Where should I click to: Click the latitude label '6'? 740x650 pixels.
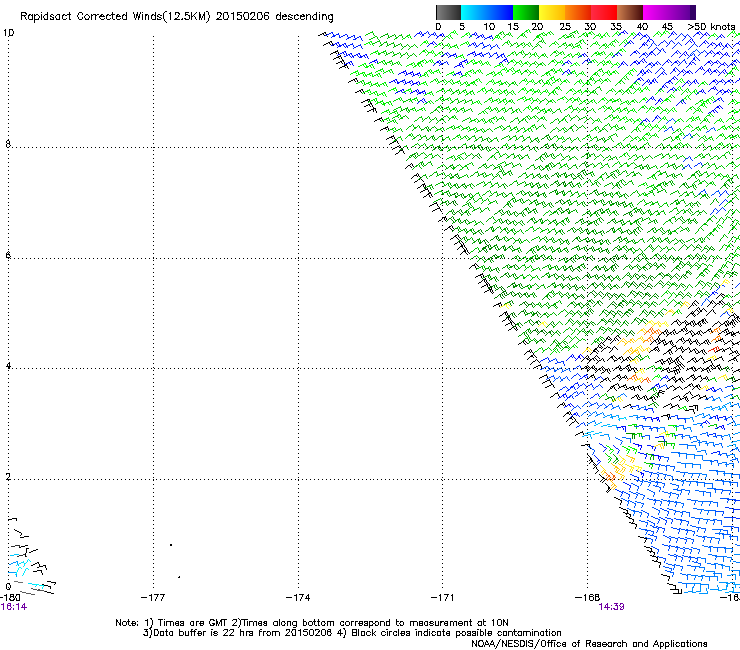point(8,255)
